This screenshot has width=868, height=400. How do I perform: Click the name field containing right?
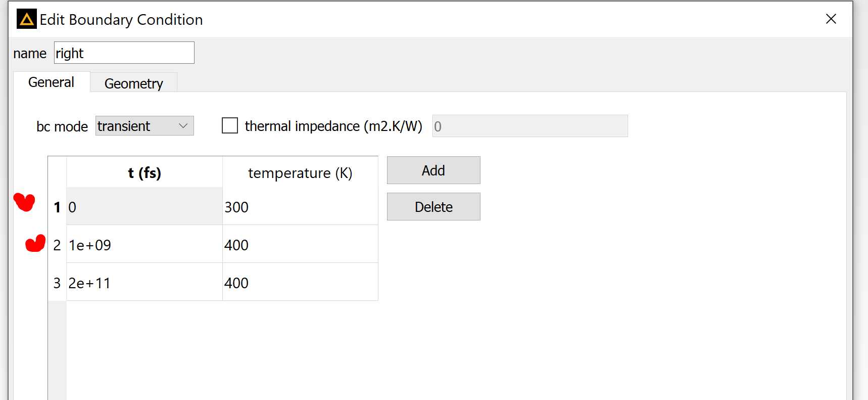point(124,53)
